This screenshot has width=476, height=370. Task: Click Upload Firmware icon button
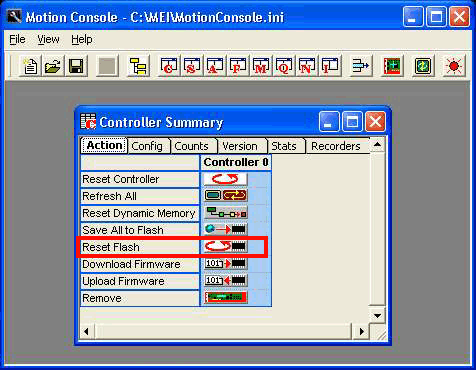[x=225, y=281]
